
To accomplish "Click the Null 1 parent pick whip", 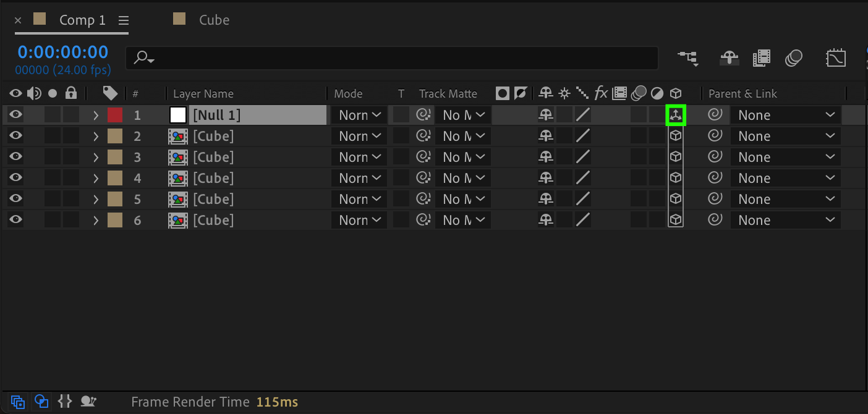I will (x=715, y=115).
